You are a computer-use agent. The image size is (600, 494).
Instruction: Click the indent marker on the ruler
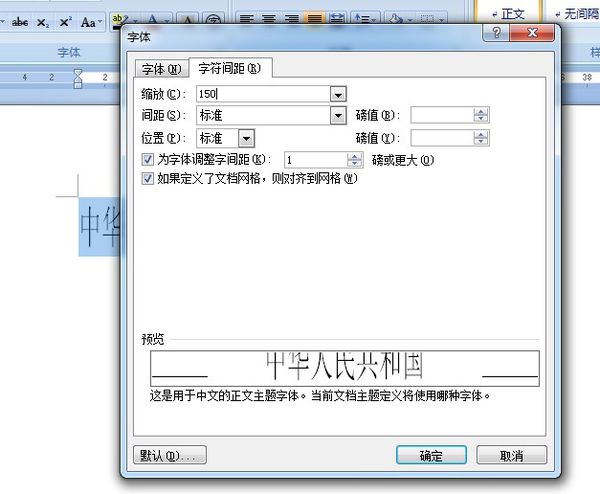click(x=78, y=78)
